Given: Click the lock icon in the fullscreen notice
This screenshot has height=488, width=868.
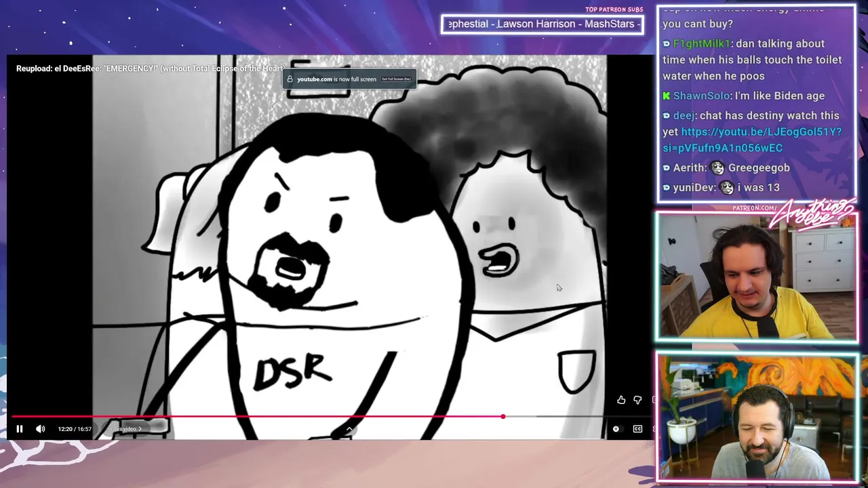Looking at the screenshot, I should coord(290,79).
